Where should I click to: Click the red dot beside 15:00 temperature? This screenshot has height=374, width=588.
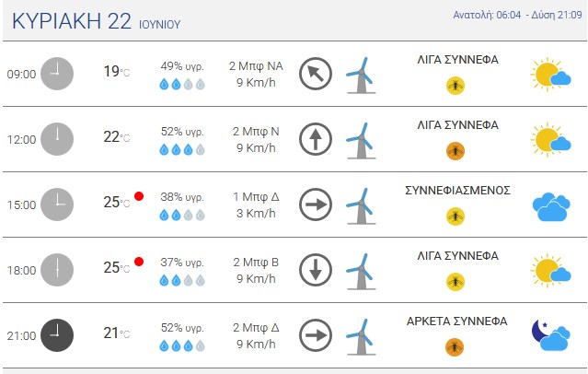(x=139, y=196)
